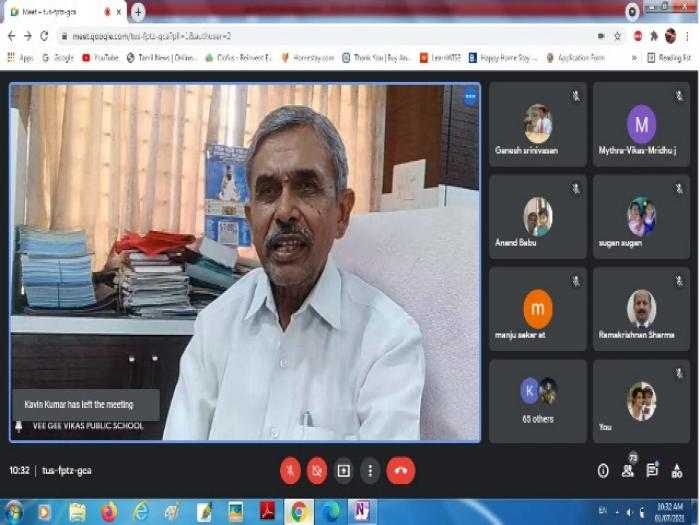Click the camera permission icon in address bar
Viewport: 700px width, 525px height.
click(x=601, y=36)
